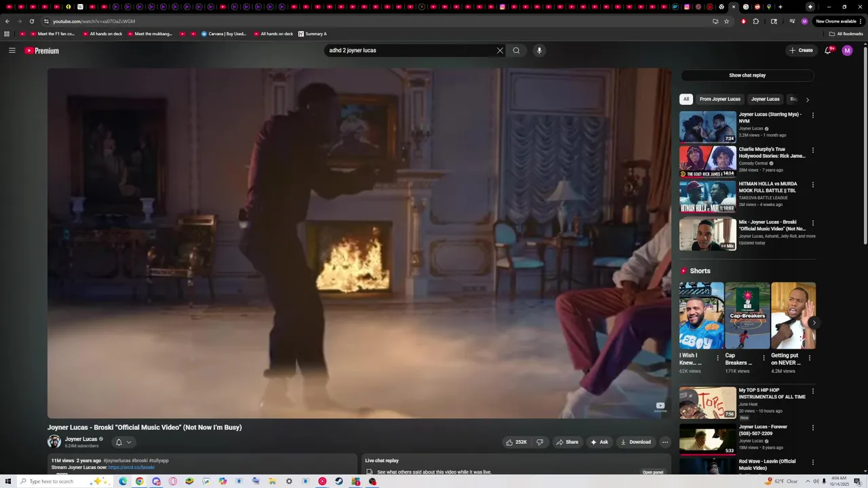This screenshot has height=488, width=868.
Task: Open options for Hitman Holla battle video
Action: 812,184
